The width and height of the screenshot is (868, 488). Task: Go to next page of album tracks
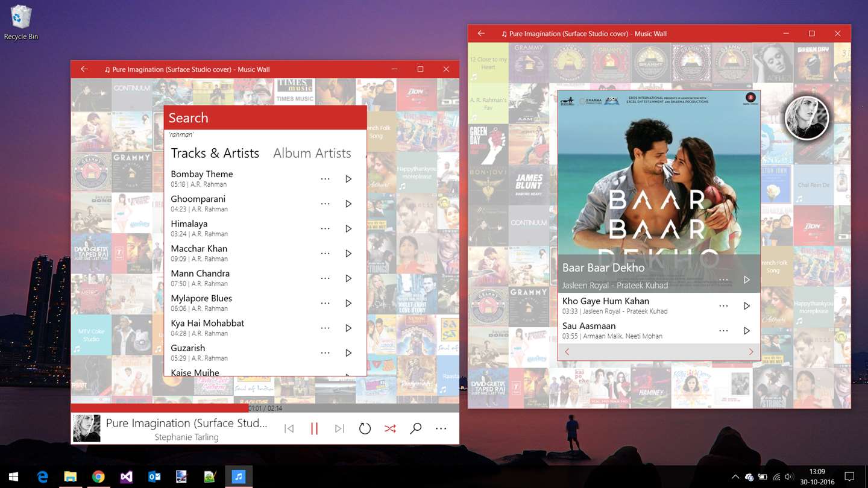tap(751, 352)
